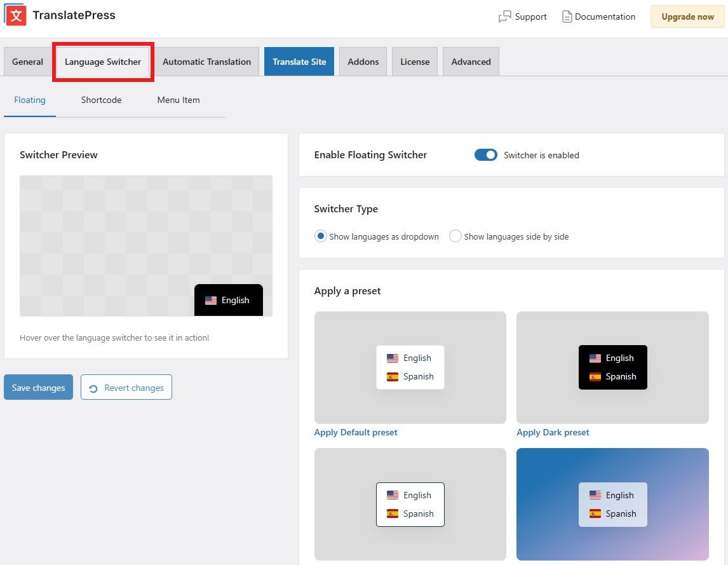Select Show languages as dropdown option
This screenshot has height=565, width=728.
[321, 236]
